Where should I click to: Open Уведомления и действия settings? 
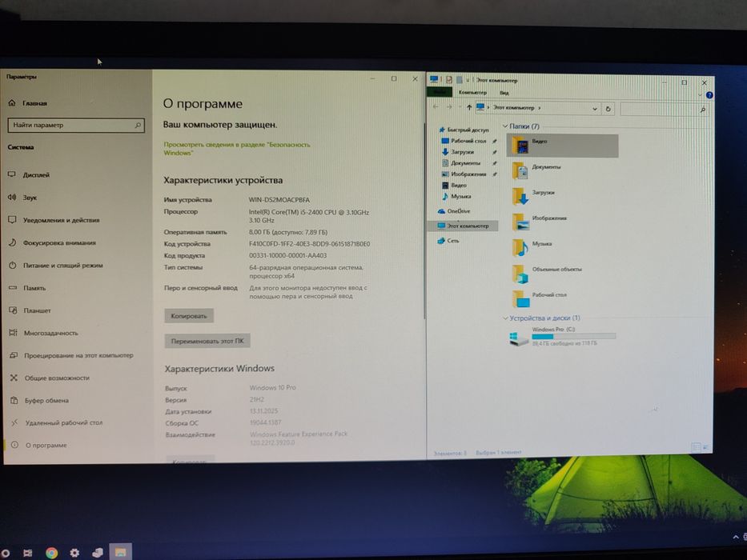[x=54, y=220]
